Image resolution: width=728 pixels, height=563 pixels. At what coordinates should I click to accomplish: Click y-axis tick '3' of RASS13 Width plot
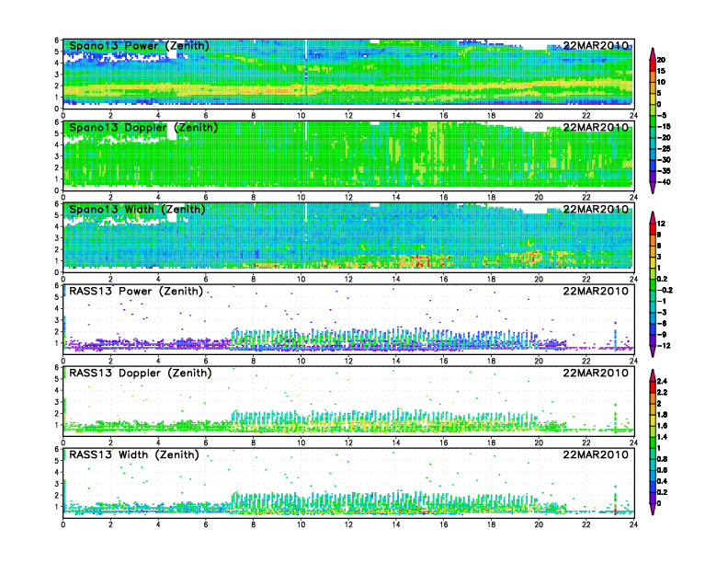click(x=57, y=484)
